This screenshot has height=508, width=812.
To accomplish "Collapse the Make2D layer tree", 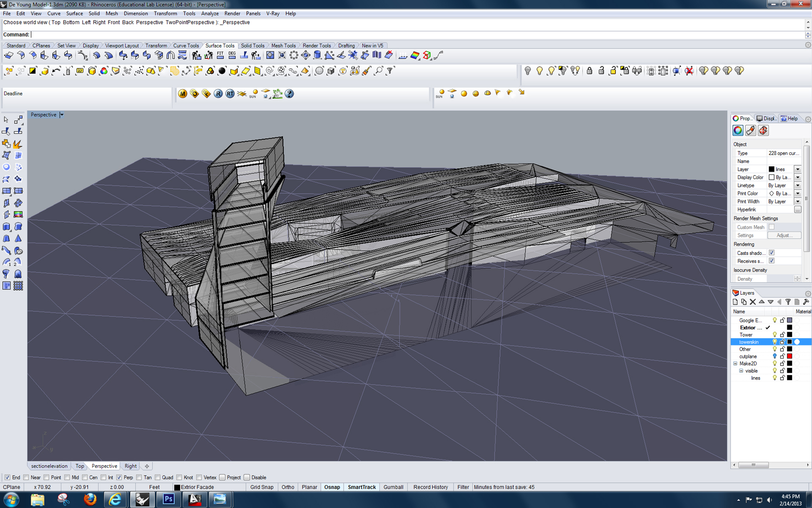I will click(x=735, y=364).
